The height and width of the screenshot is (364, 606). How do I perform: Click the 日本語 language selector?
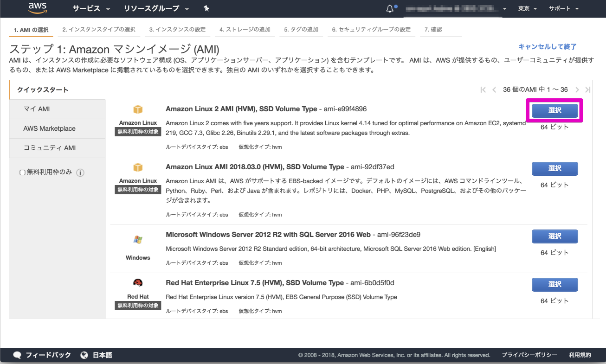tap(102, 355)
